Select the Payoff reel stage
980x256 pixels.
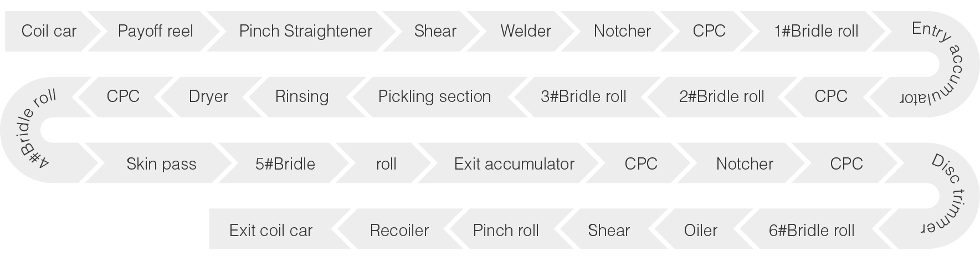click(x=155, y=31)
